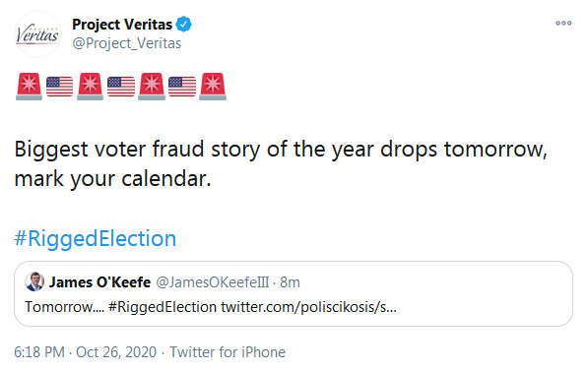
Task: Open the twitter.com/poliscikosis link
Action: pos(308,307)
